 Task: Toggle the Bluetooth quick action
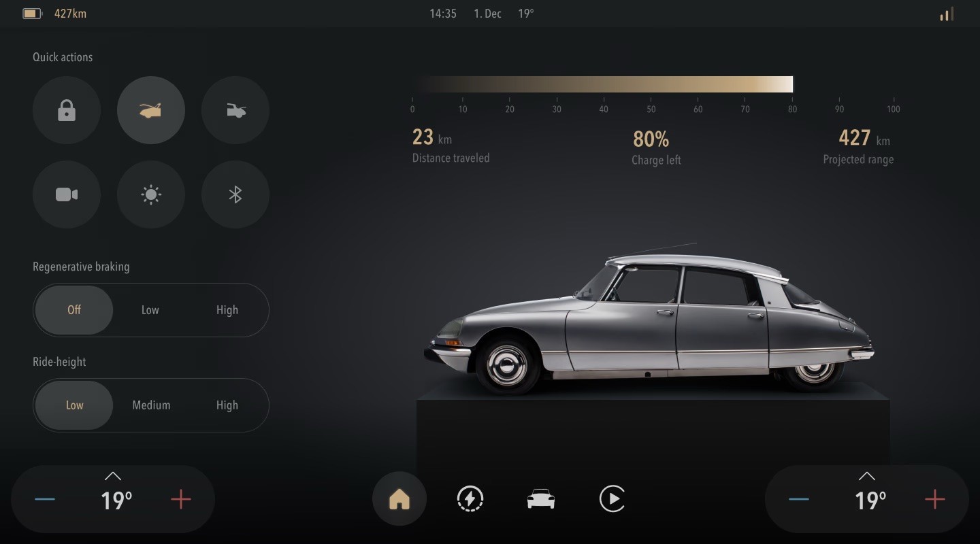235,194
